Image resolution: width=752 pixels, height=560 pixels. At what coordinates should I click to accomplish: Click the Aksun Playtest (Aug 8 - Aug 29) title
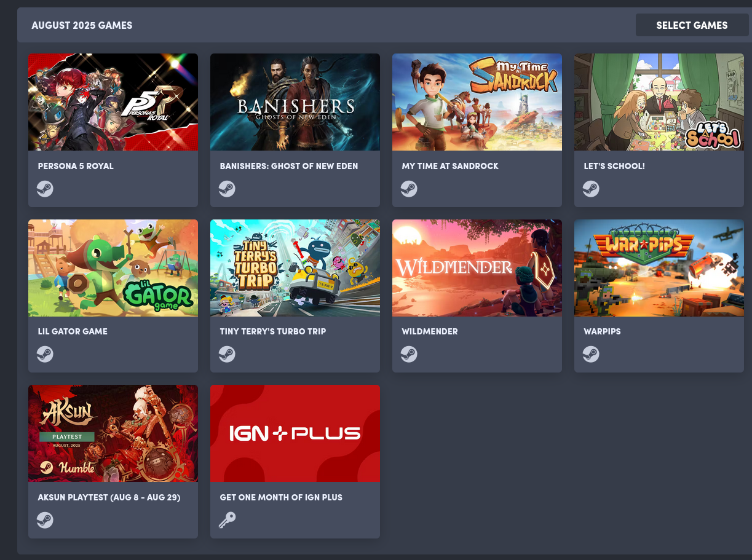click(x=109, y=497)
